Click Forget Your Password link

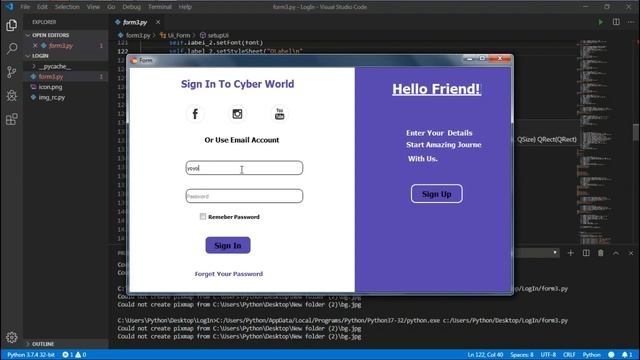[229, 274]
